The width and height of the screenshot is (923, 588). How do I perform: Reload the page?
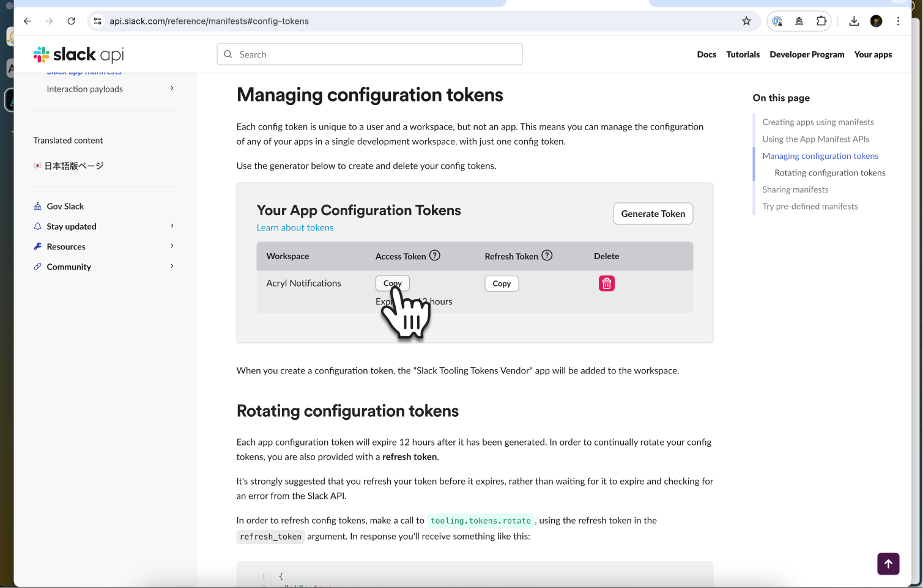[x=71, y=21]
